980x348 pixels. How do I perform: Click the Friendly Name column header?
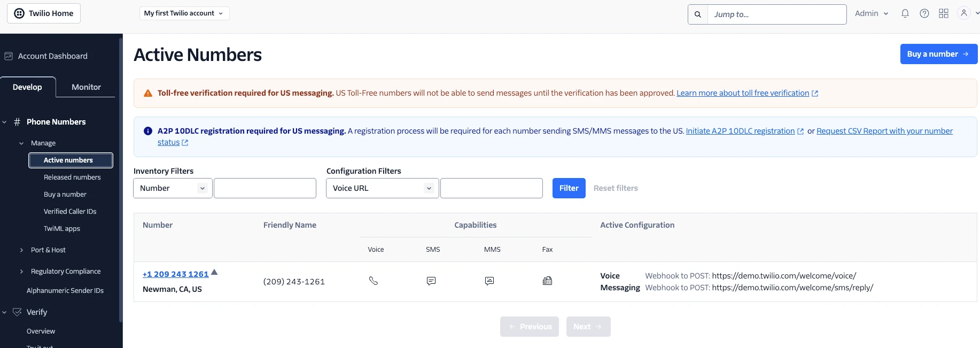pyautogui.click(x=290, y=225)
